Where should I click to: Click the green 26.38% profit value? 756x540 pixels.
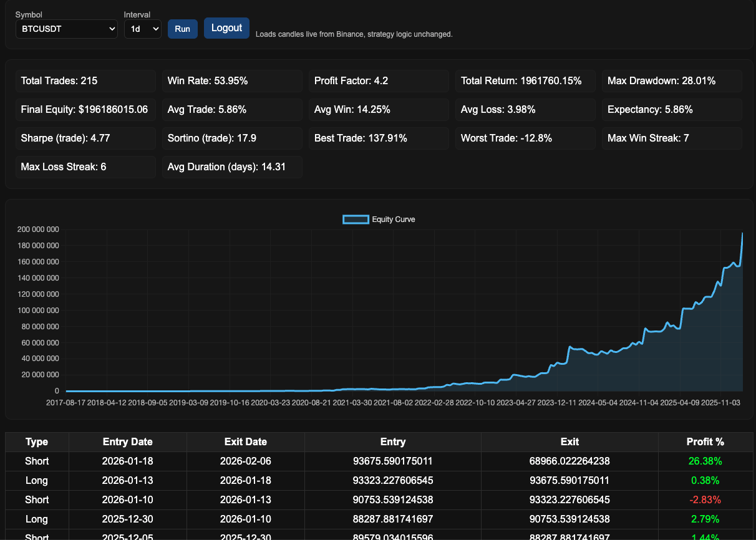point(705,461)
